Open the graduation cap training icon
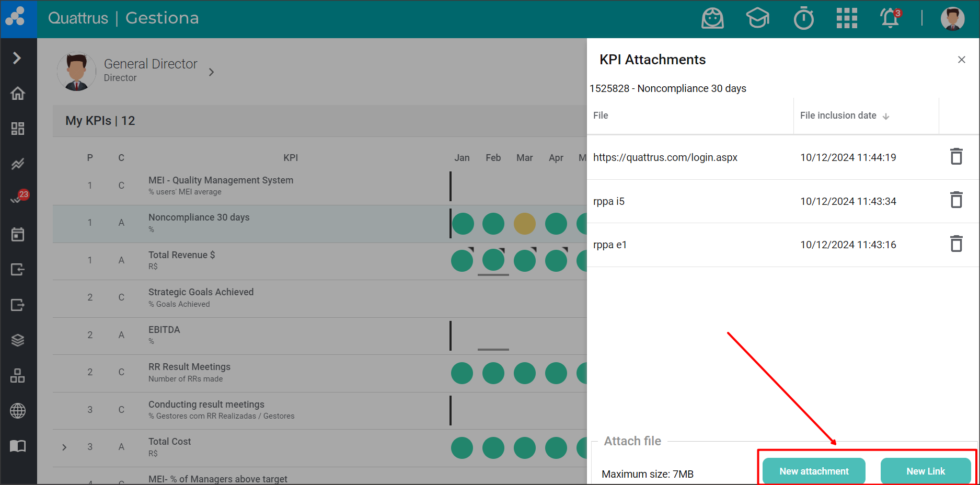The height and width of the screenshot is (485, 980). coord(757,19)
